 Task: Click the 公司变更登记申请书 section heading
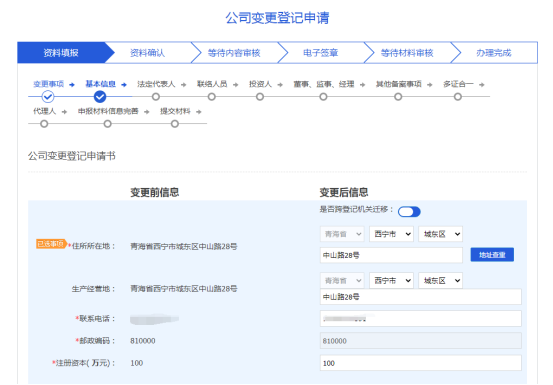pyautogui.click(x=72, y=156)
